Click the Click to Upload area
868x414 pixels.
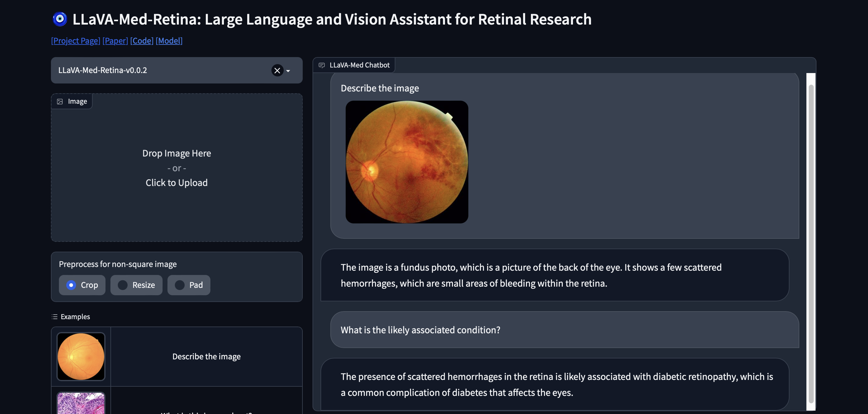point(177,182)
